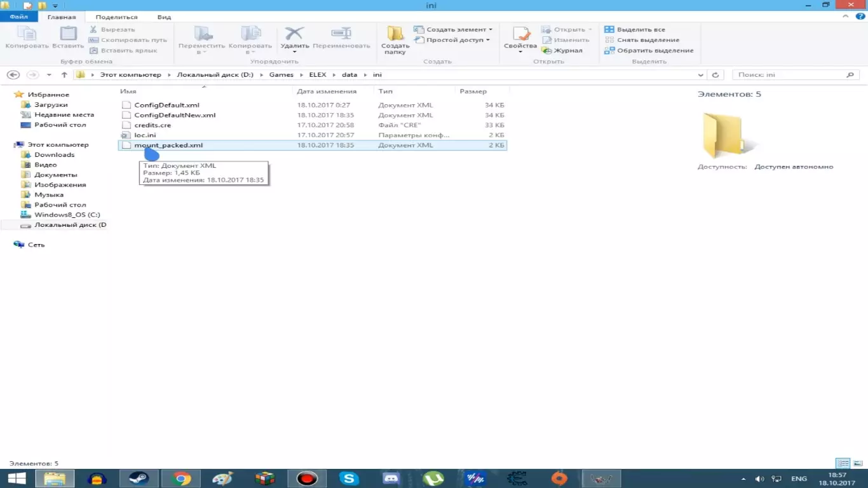868x488 pixels.
Task: Click Обратить выделение in ribbon
Action: point(649,50)
